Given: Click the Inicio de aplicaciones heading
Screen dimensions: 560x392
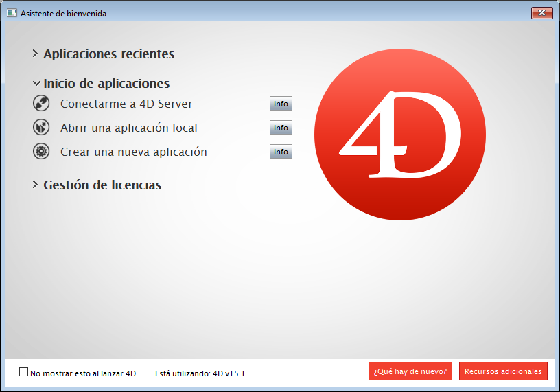Looking at the screenshot, I should (x=106, y=84).
